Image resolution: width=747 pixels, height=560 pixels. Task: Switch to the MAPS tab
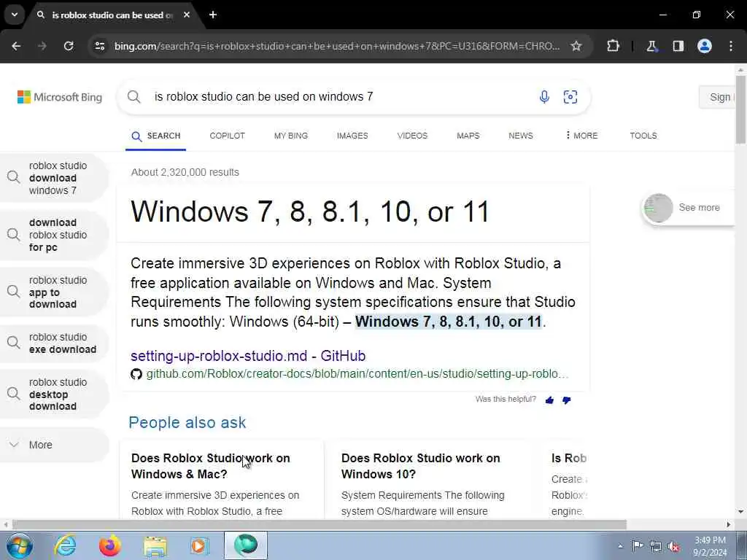(468, 136)
